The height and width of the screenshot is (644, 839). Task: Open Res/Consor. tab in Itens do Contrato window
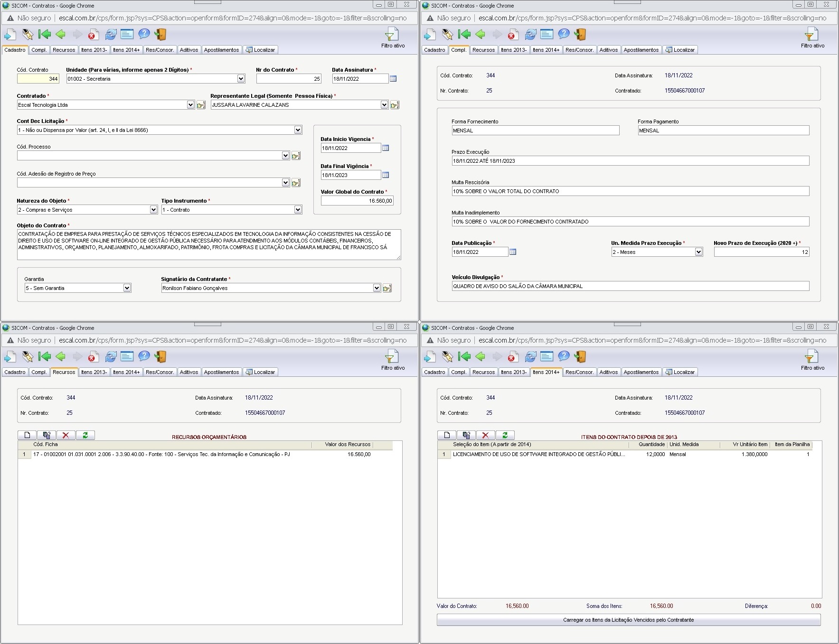click(x=579, y=372)
